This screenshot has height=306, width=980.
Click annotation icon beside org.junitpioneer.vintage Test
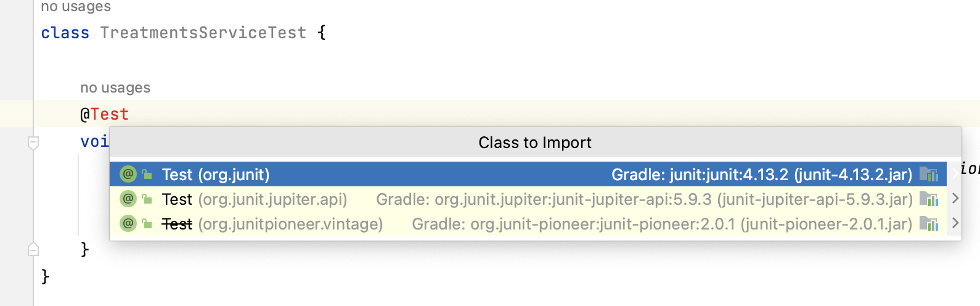pyautogui.click(x=128, y=223)
